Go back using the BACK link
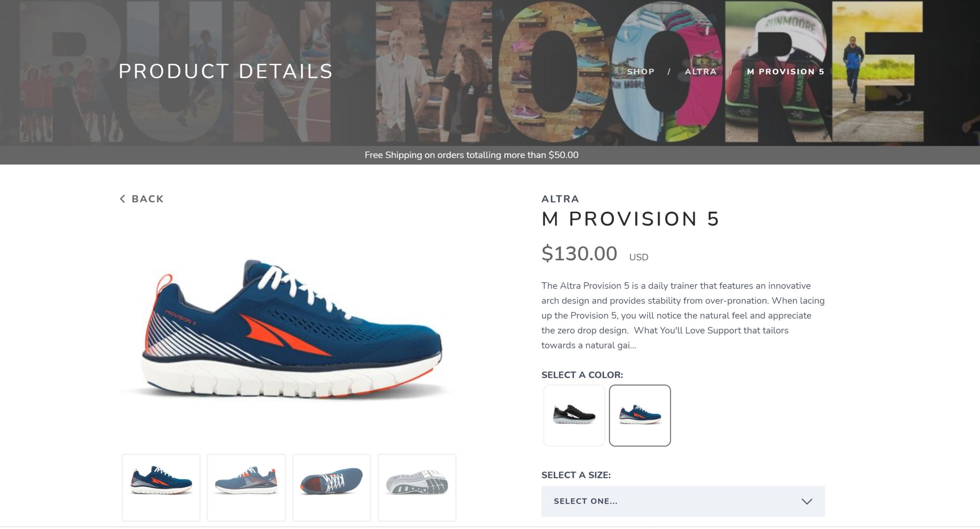The image size is (980, 529). [x=142, y=199]
